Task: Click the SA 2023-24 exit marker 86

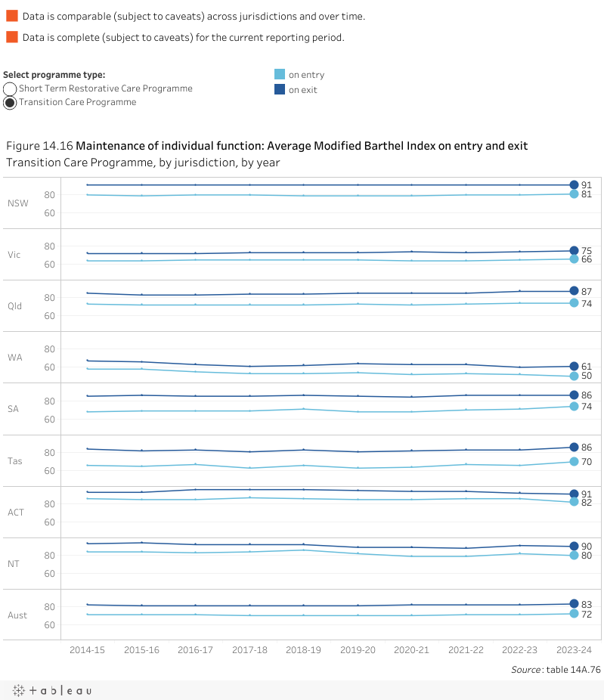Action: pyautogui.click(x=574, y=395)
